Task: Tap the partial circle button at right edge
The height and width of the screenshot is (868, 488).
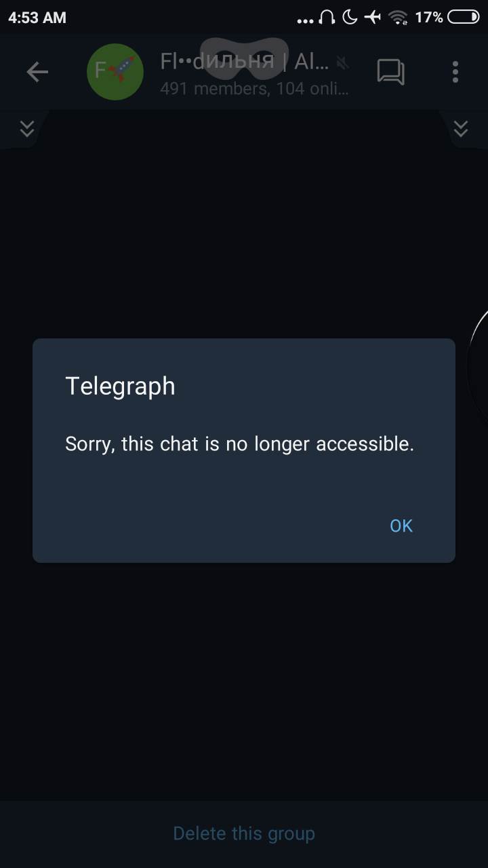Action: tap(479, 366)
